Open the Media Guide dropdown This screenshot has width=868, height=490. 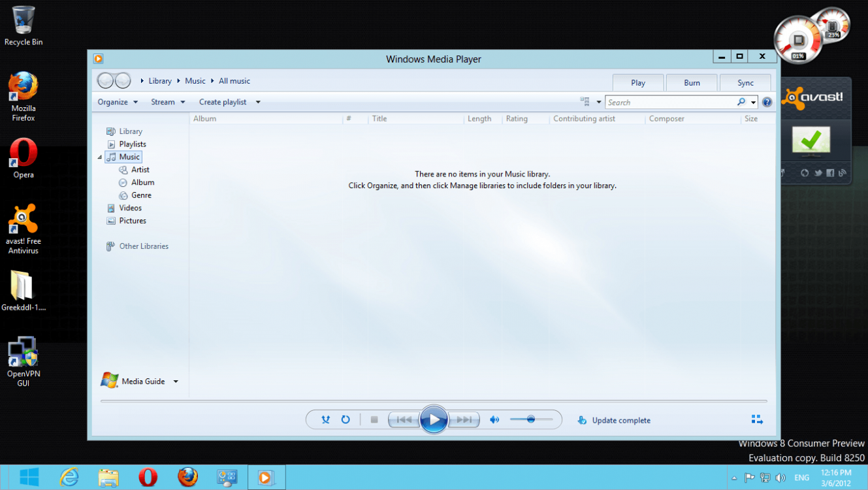tap(176, 381)
